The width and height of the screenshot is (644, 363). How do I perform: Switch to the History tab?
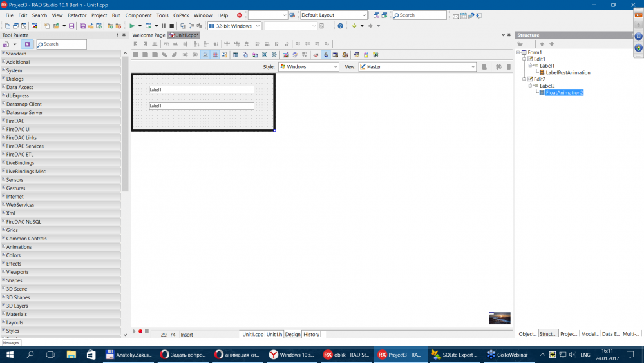click(x=311, y=334)
